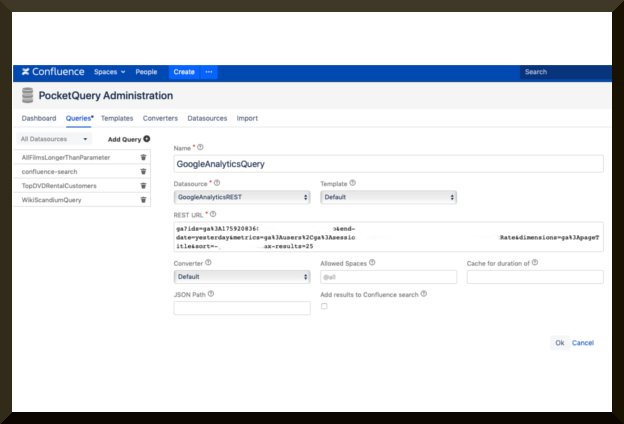Select the WikiScandiumQuery query
Screen dimensions: 624x424
(x=51, y=200)
